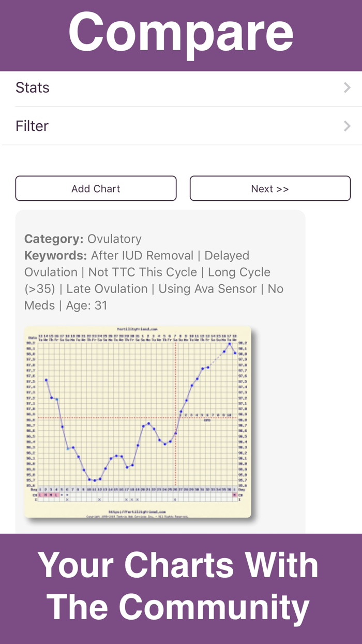Select the first temperature data point on cycle day 1
The image size is (362, 644).
tap(46, 379)
